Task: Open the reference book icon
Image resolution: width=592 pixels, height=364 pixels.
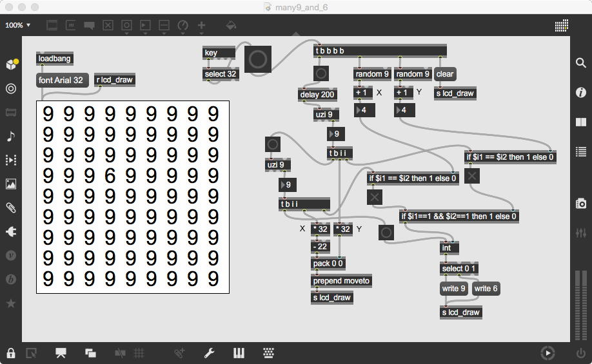Action: 580,122
